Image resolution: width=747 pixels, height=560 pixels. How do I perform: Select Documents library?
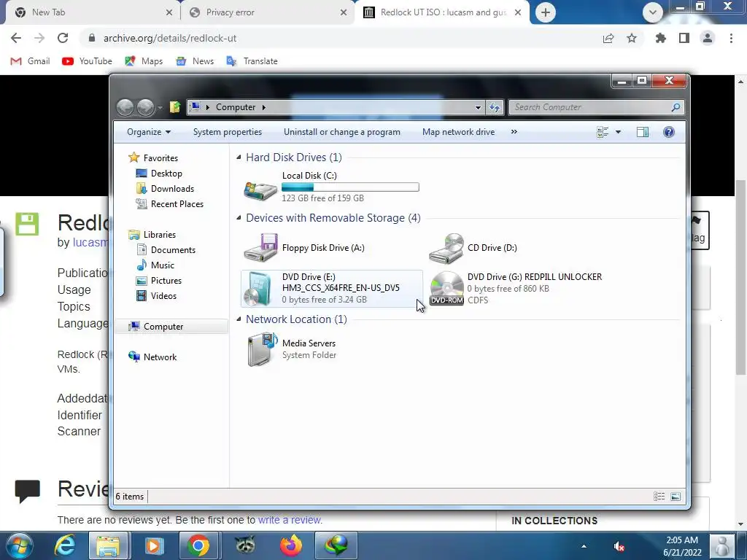click(x=173, y=250)
